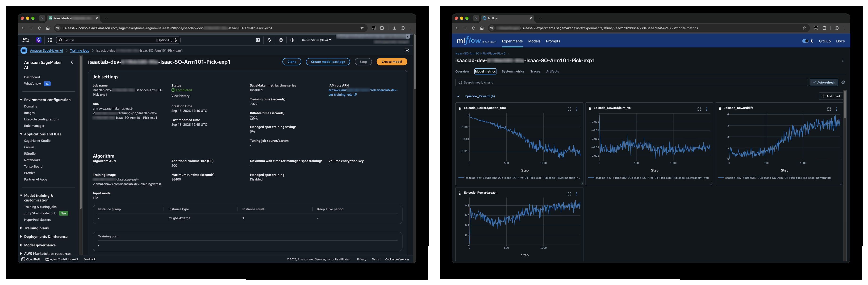Viewport: 868px width, 285px height.
Task: Click the View history link
Action: coord(180,96)
